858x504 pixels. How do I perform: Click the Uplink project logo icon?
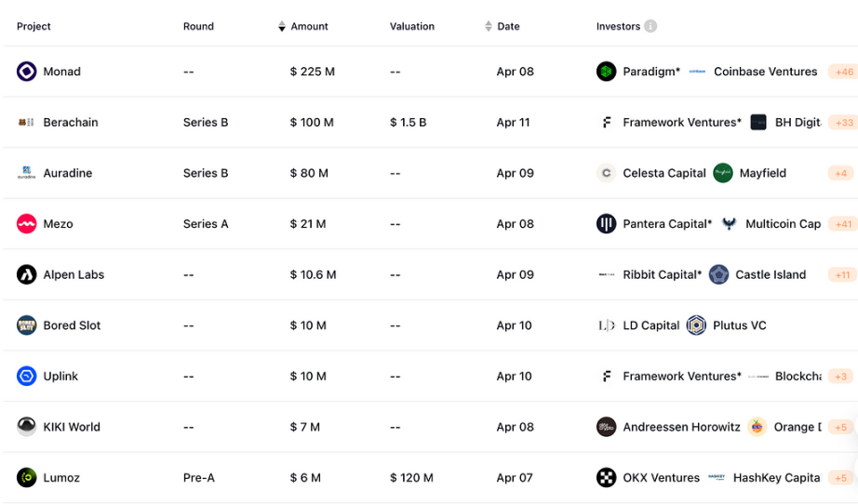pyautogui.click(x=26, y=376)
